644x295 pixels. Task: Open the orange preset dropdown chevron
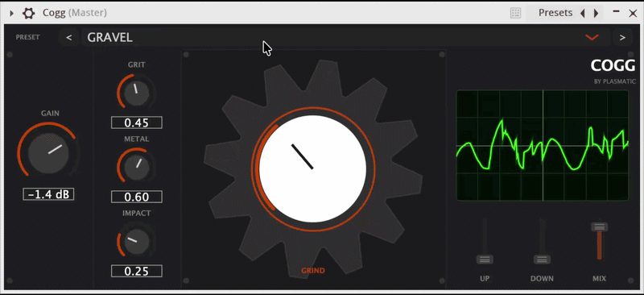click(592, 37)
